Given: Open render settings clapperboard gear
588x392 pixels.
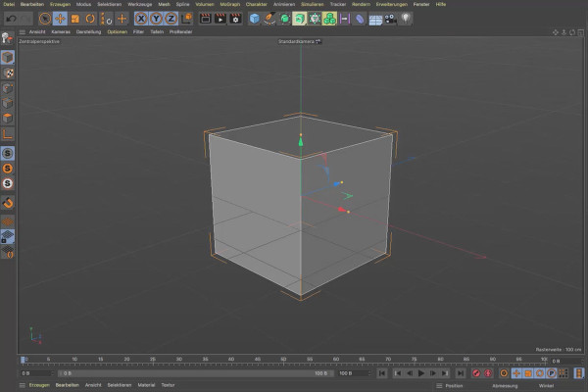Looking at the screenshot, I should tap(235, 19).
